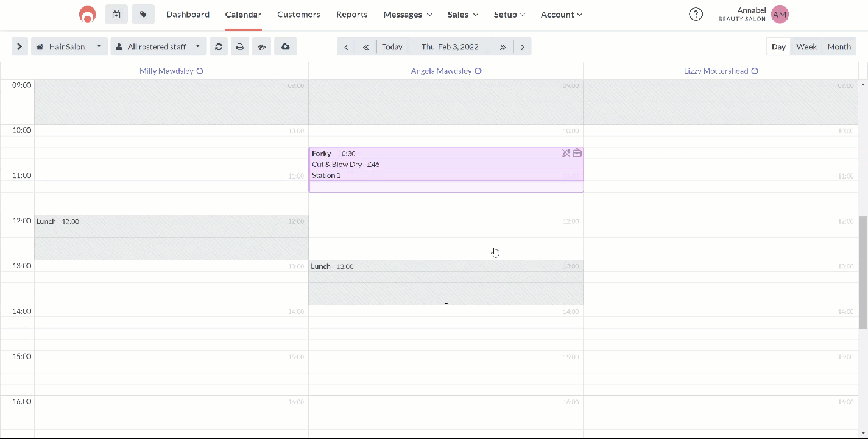The width and height of the screenshot is (868, 439).
Task: Click the price tag icon in header
Action: click(143, 14)
